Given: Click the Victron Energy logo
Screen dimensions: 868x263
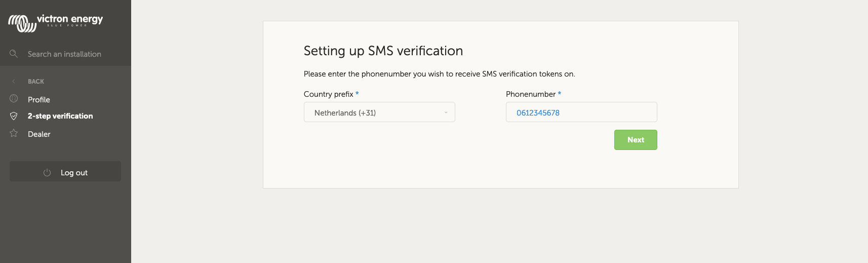Looking at the screenshot, I should tap(55, 22).
